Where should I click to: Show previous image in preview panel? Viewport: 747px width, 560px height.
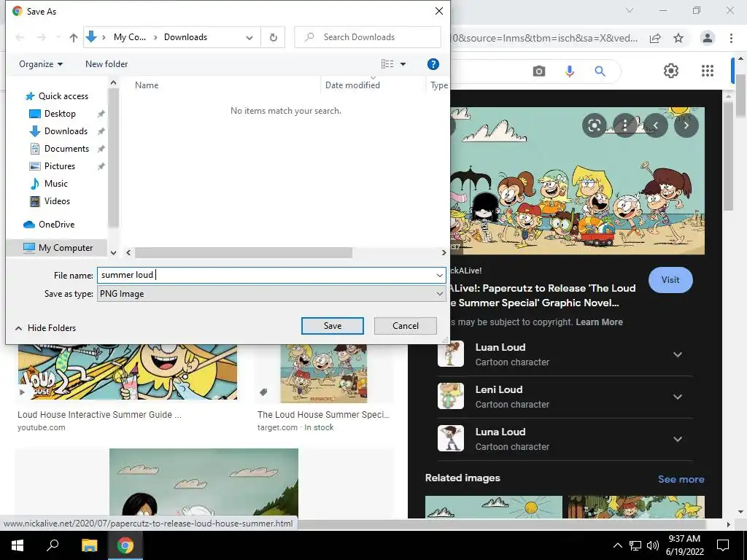point(656,125)
